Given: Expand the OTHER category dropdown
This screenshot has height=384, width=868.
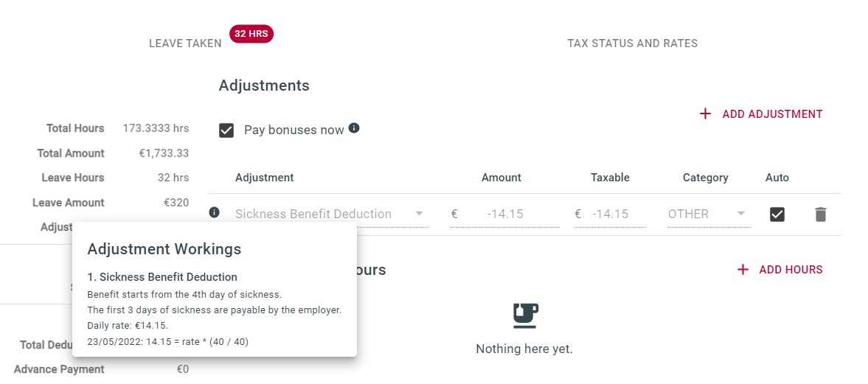Looking at the screenshot, I should coord(709,214).
